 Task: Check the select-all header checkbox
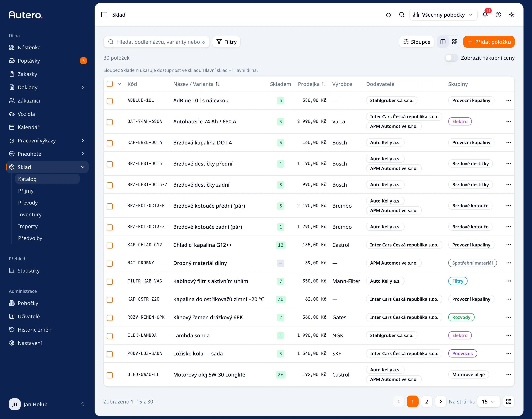(110, 84)
